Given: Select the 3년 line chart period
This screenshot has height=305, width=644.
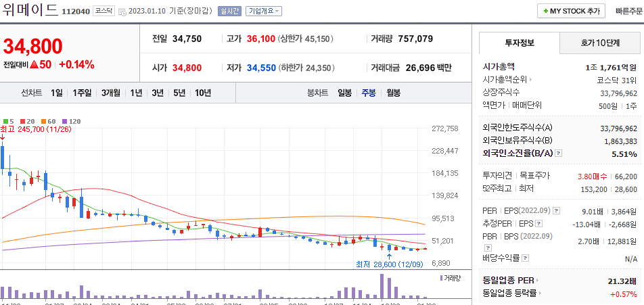Looking at the screenshot, I should pos(158,93).
